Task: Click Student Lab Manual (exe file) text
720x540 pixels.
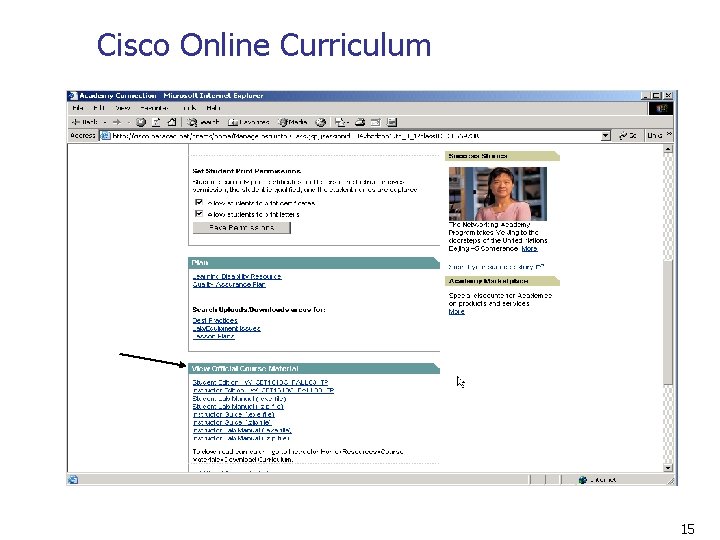Action: click(239, 399)
